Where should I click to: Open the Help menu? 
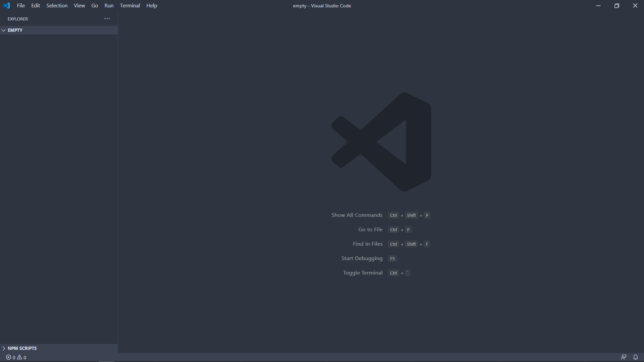[152, 6]
